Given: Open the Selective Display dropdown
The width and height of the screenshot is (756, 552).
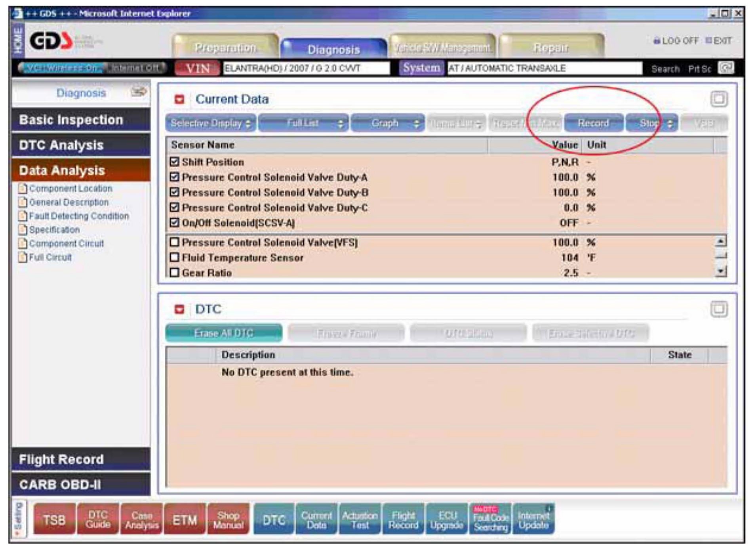Looking at the screenshot, I should point(211,123).
